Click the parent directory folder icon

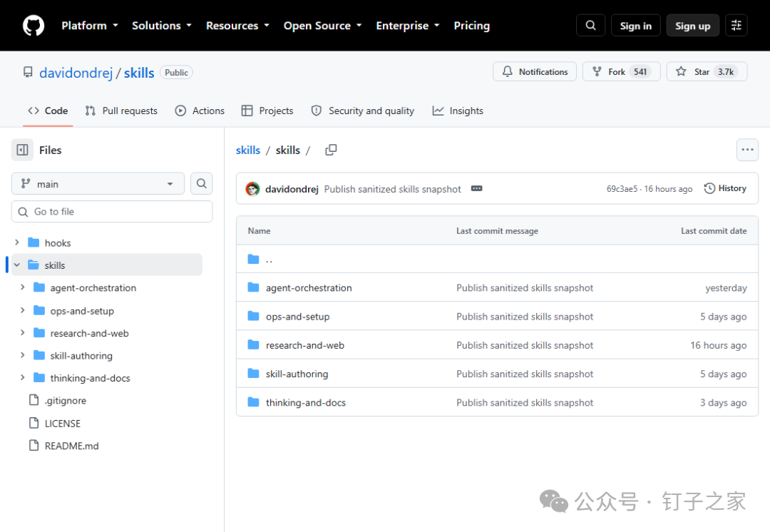click(x=253, y=259)
